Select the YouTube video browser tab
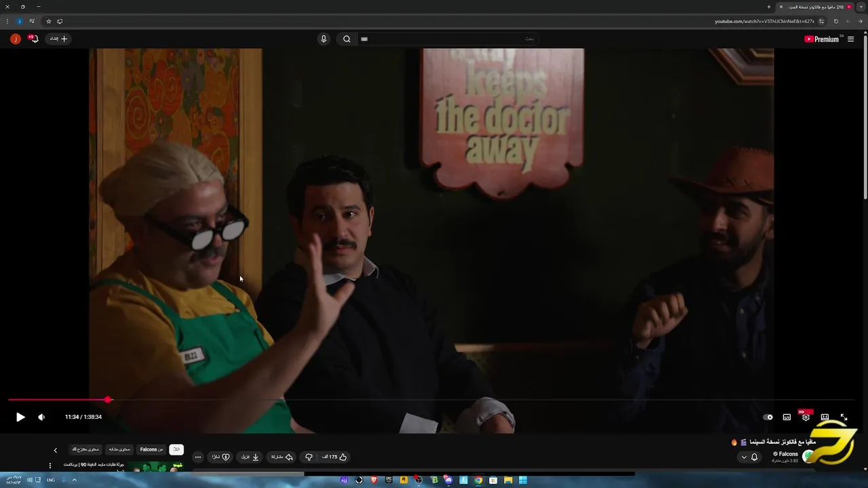 click(x=816, y=7)
